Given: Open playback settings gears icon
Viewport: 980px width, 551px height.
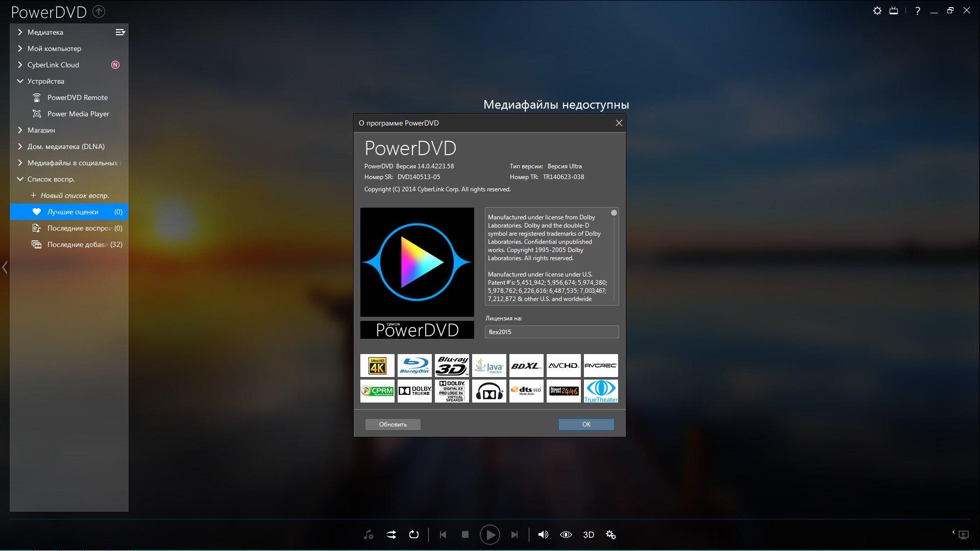Looking at the screenshot, I should (x=611, y=535).
